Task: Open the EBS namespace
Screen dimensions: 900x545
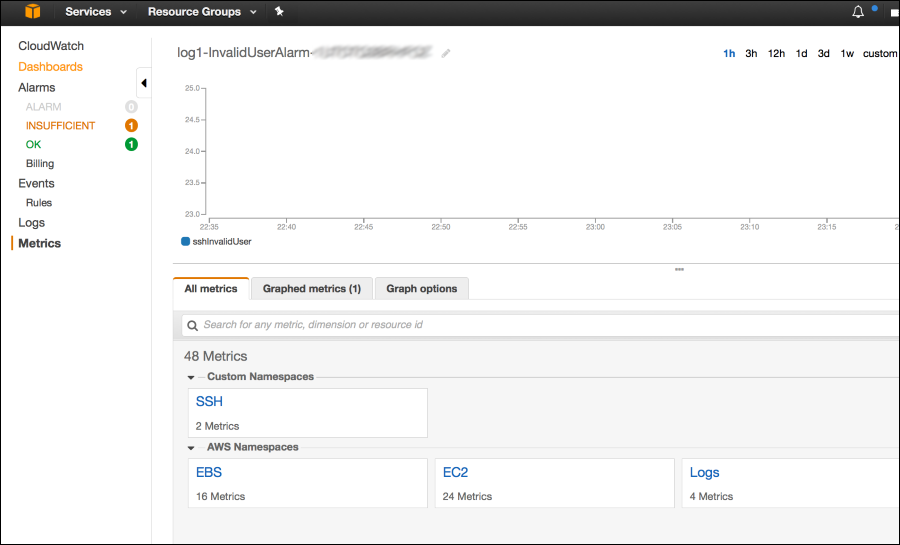Action: (x=208, y=472)
